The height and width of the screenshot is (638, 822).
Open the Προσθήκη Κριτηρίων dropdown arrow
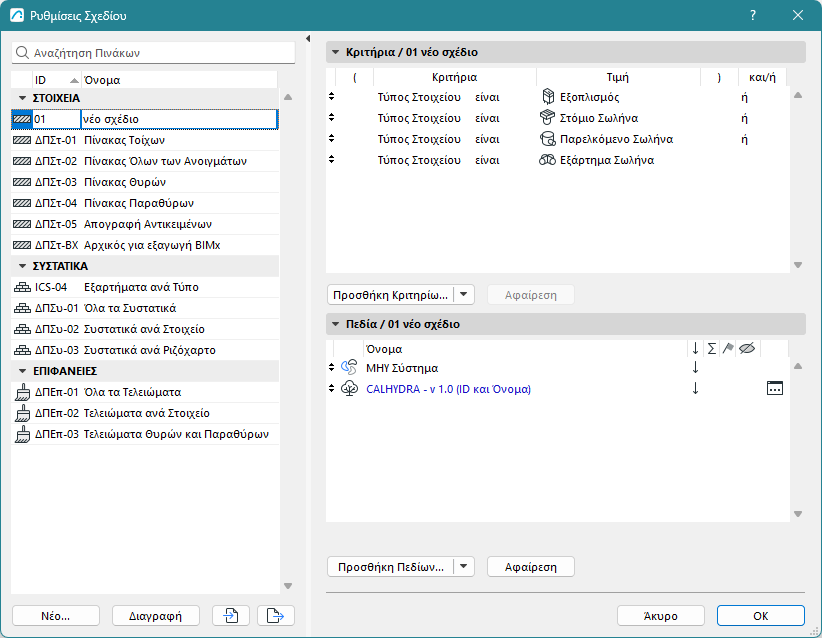point(464,294)
